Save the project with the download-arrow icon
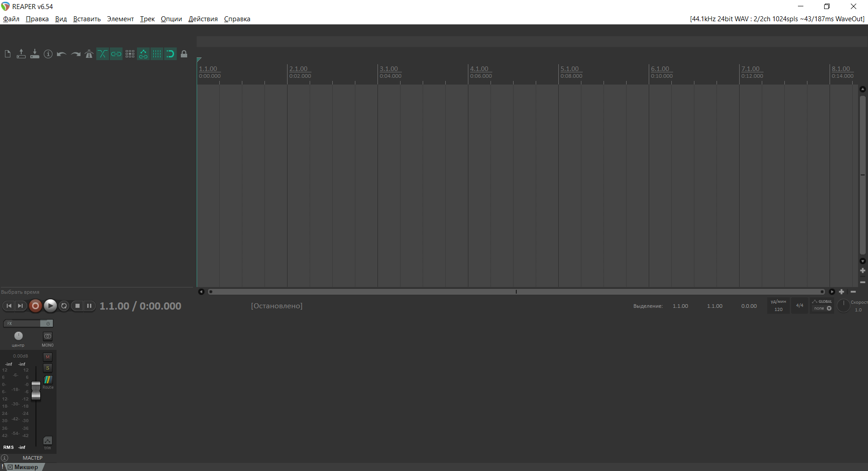 click(x=35, y=54)
